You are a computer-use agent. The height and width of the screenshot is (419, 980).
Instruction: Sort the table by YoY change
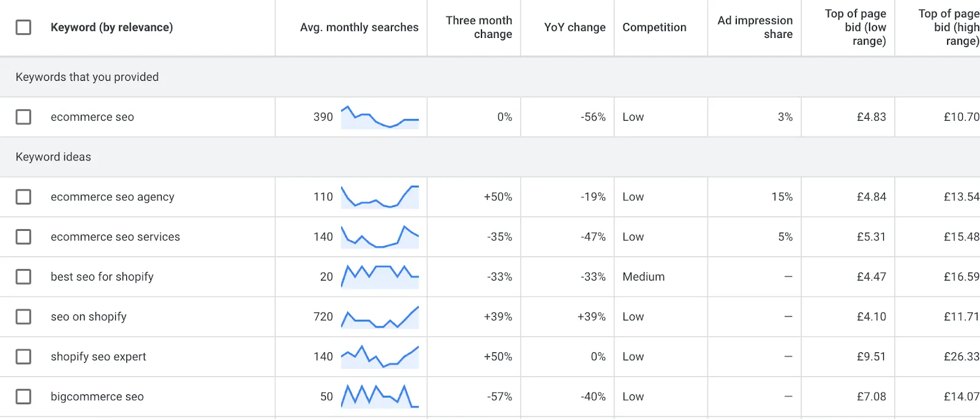click(x=575, y=28)
